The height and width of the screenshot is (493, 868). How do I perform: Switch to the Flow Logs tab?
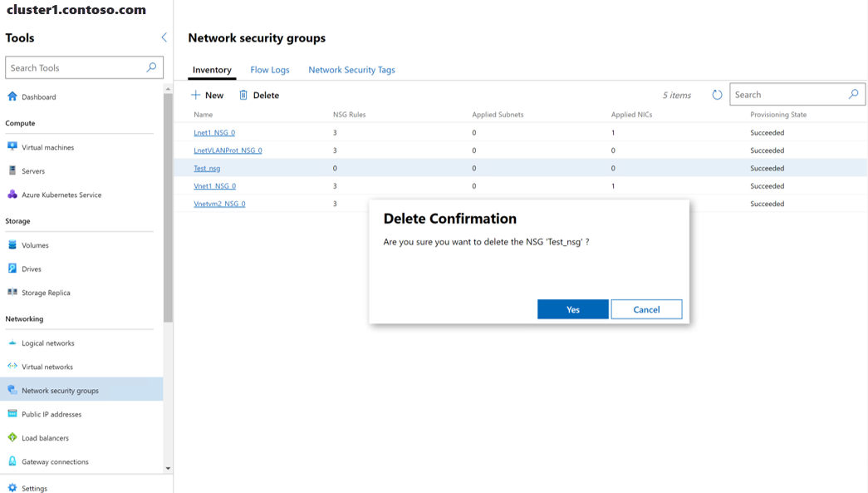[x=269, y=70]
